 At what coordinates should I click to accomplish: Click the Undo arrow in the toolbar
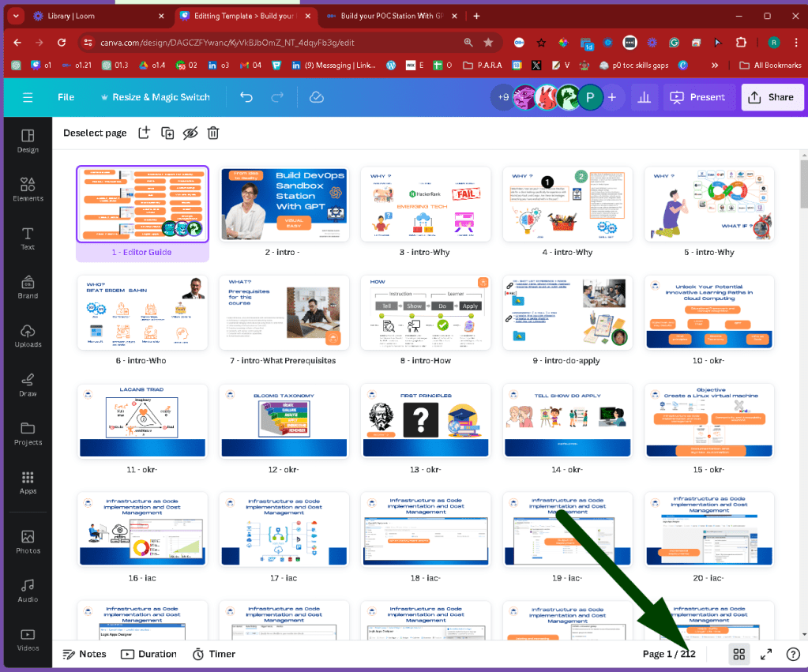pyautogui.click(x=246, y=97)
